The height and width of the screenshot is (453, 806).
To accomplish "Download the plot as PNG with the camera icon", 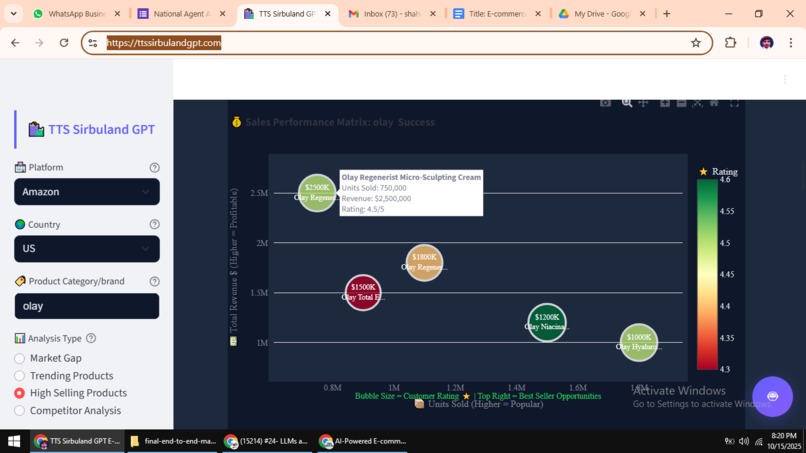I will point(605,103).
